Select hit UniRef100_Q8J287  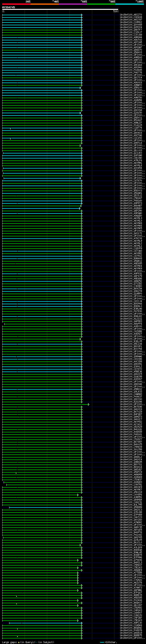point(131,605)
